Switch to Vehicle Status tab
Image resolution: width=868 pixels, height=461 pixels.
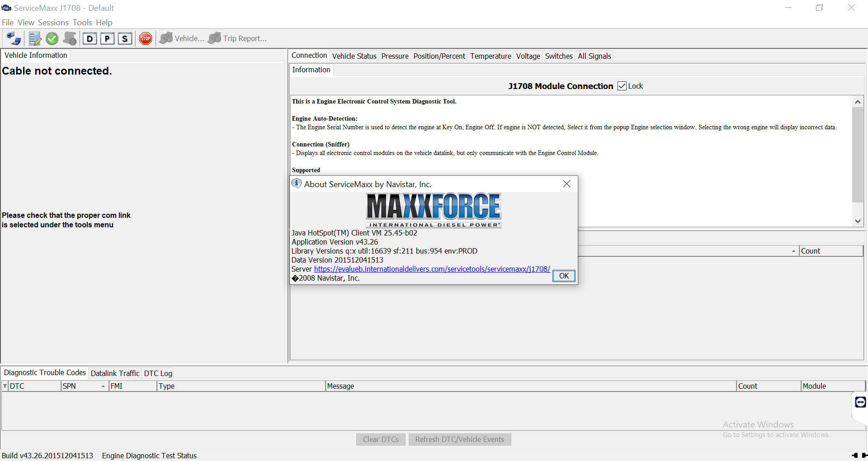354,56
